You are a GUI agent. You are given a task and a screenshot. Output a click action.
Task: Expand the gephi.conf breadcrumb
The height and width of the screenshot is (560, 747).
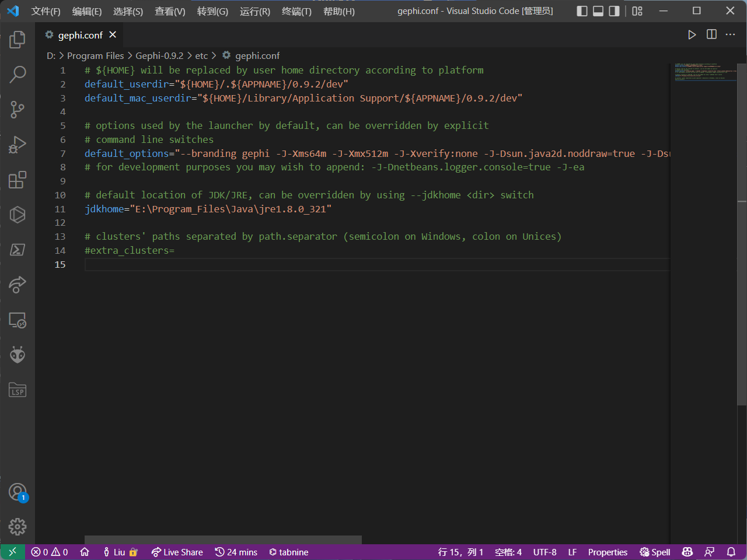click(x=251, y=55)
